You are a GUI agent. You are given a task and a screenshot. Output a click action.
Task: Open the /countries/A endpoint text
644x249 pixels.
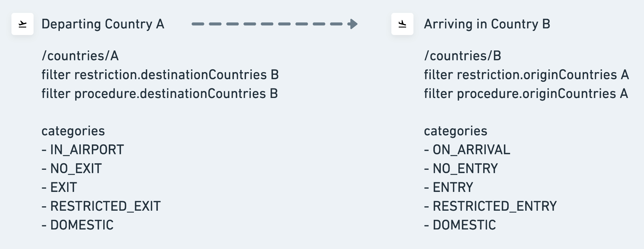pyautogui.click(x=80, y=56)
